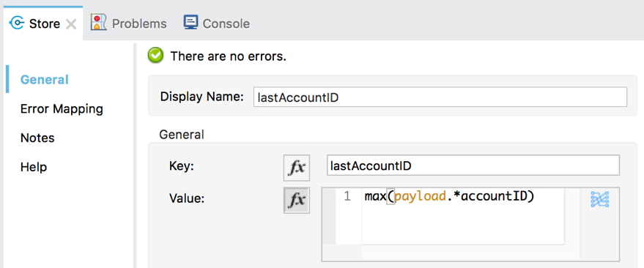Click into the Display Name field
Screen dimensions: 644x268
coord(440,97)
